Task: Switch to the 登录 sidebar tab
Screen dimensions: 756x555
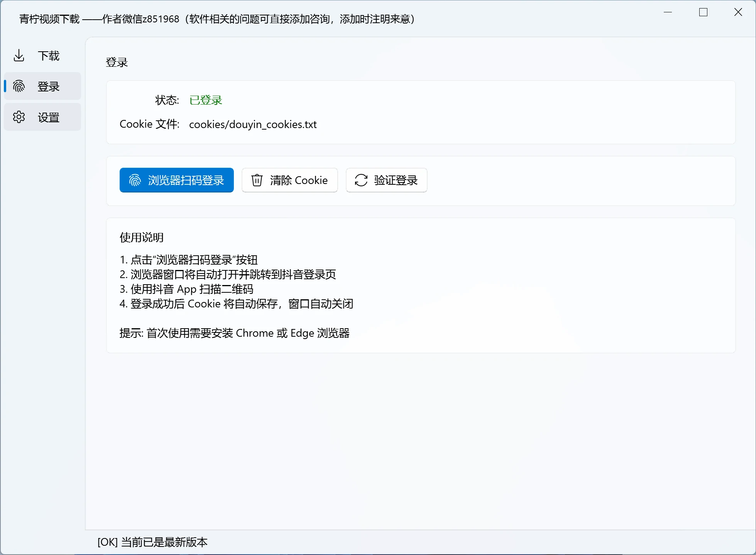Action: [42, 86]
